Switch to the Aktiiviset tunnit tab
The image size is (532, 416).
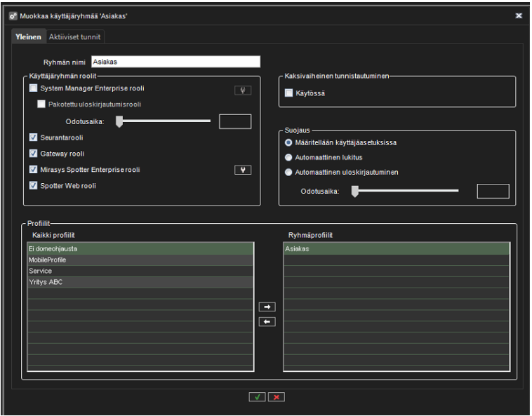click(x=77, y=36)
